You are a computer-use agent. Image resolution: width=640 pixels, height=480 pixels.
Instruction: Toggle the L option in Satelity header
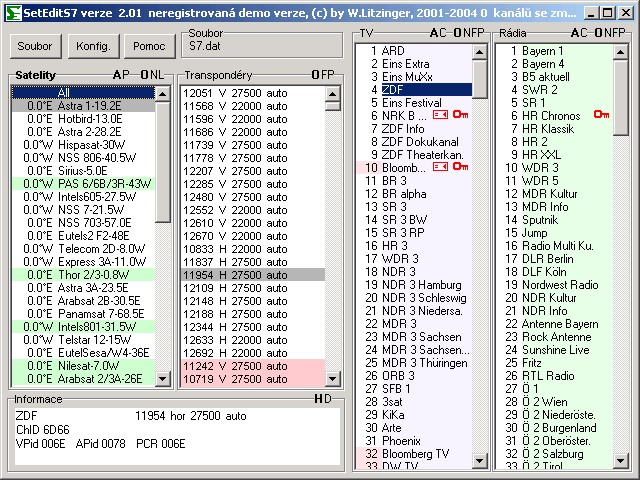click(159, 75)
